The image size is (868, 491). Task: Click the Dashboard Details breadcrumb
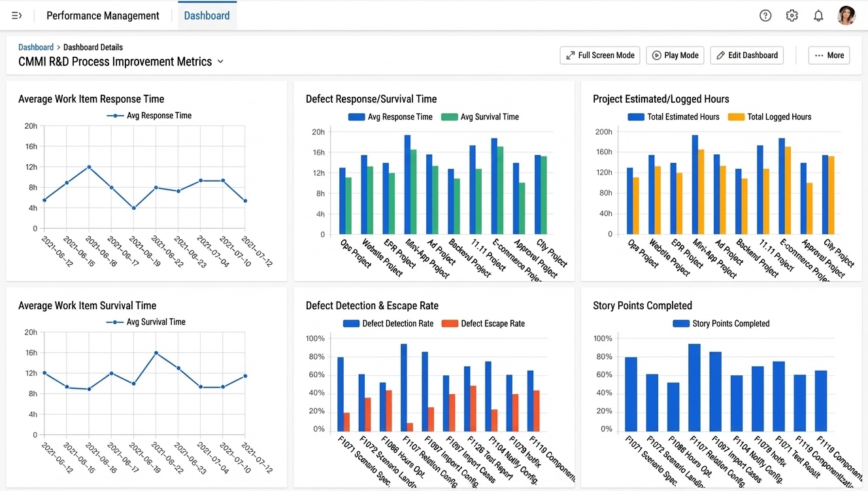pos(93,46)
